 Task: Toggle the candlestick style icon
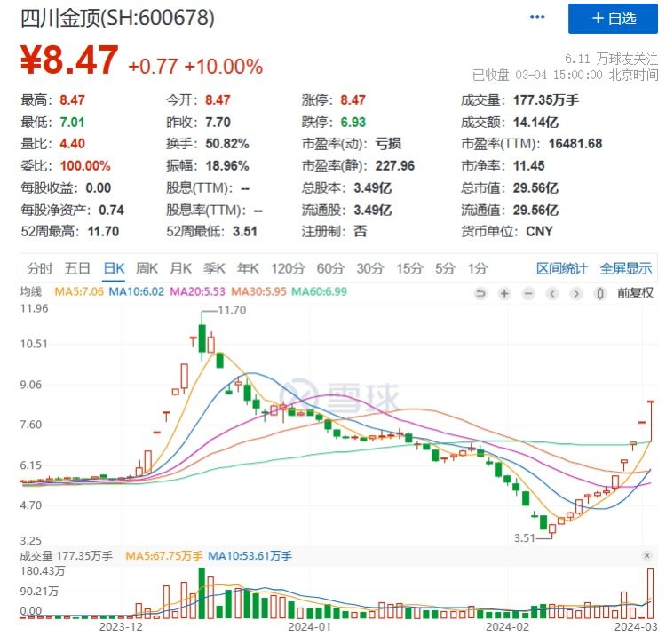(x=600, y=293)
